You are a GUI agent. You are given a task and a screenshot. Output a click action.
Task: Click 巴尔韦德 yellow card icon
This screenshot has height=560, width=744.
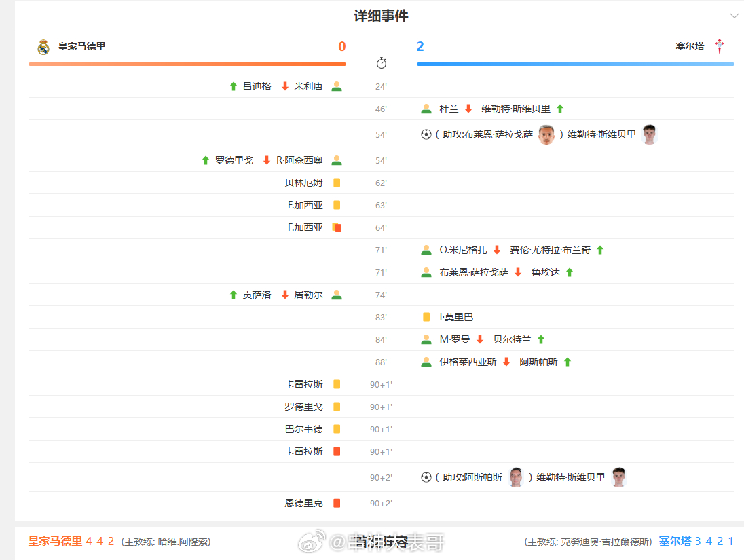(337, 429)
